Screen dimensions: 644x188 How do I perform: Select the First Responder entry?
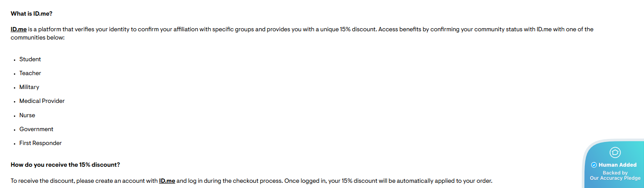click(x=40, y=143)
